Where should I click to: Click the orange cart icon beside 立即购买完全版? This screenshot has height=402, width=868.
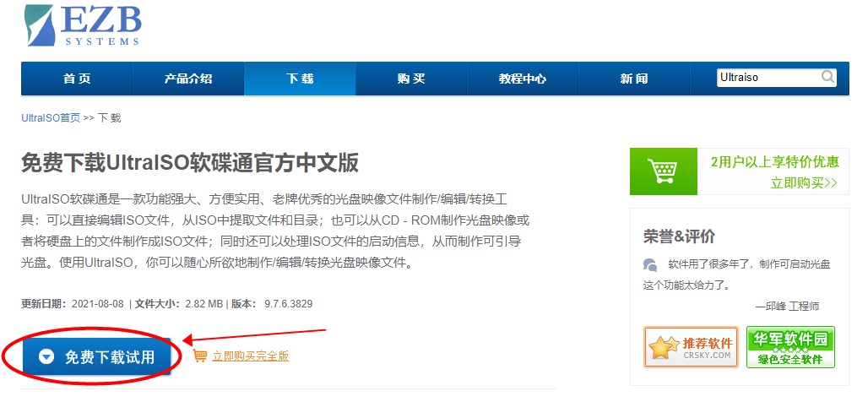click(200, 356)
